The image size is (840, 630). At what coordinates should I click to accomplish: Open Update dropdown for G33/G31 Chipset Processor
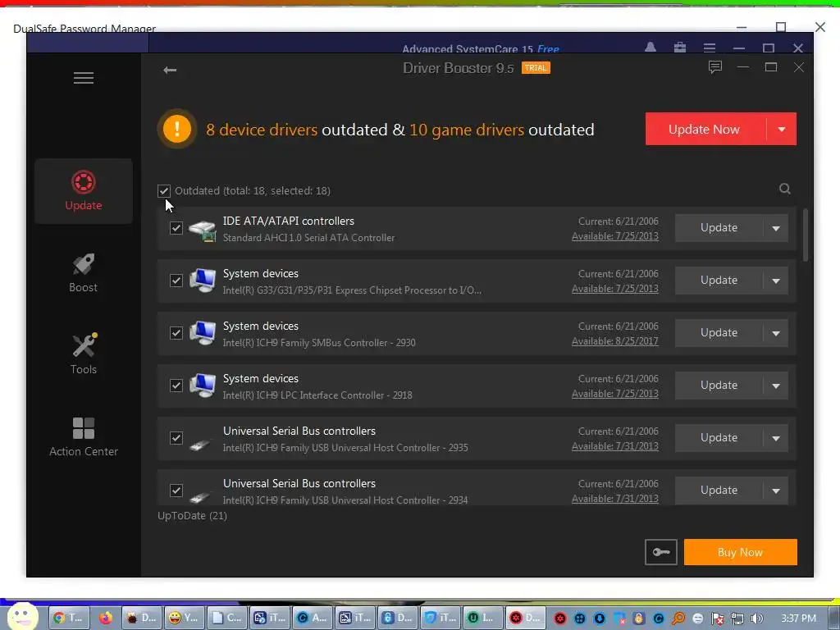click(x=776, y=281)
